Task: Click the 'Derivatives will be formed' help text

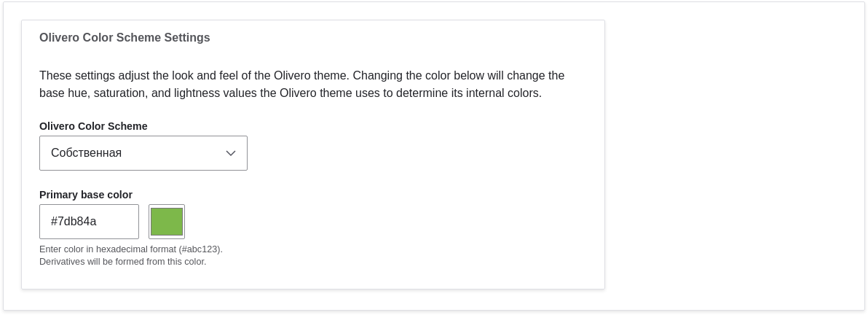Action: coord(122,262)
